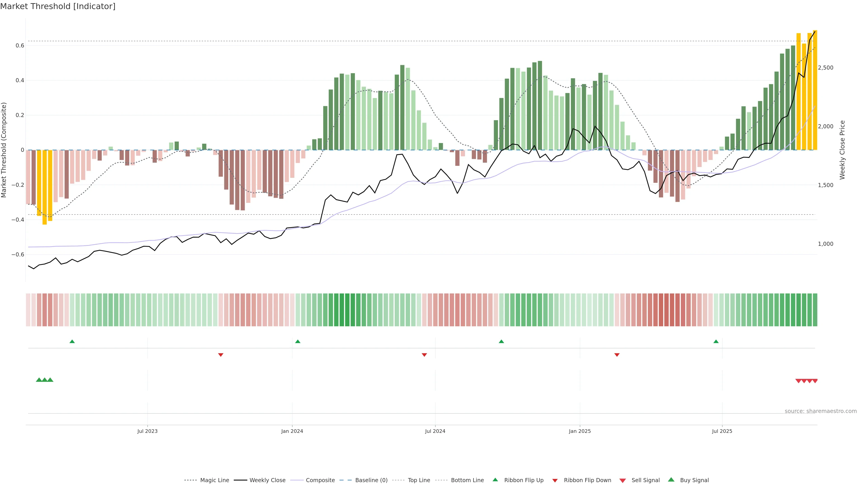Screen dimensions: 868x488
Task: Toggle the Weekly Close legend entry
Action: (267, 480)
